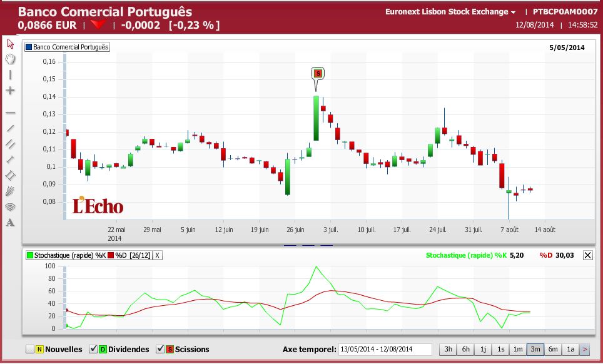
Task: Click the %D value 30,03
Action: pos(565,255)
